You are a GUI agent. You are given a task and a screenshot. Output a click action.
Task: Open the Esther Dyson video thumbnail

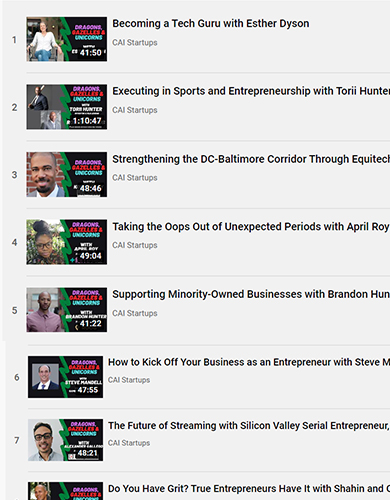pyautogui.click(x=67, y=39)
